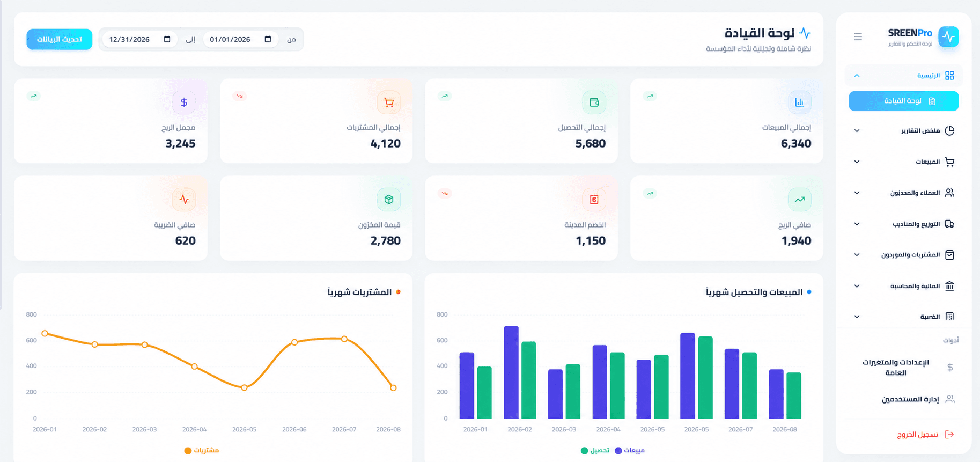
Task: Click the dollar icon beside الإعدادات والمتغيرات العامة
Action: pos(950,368)
